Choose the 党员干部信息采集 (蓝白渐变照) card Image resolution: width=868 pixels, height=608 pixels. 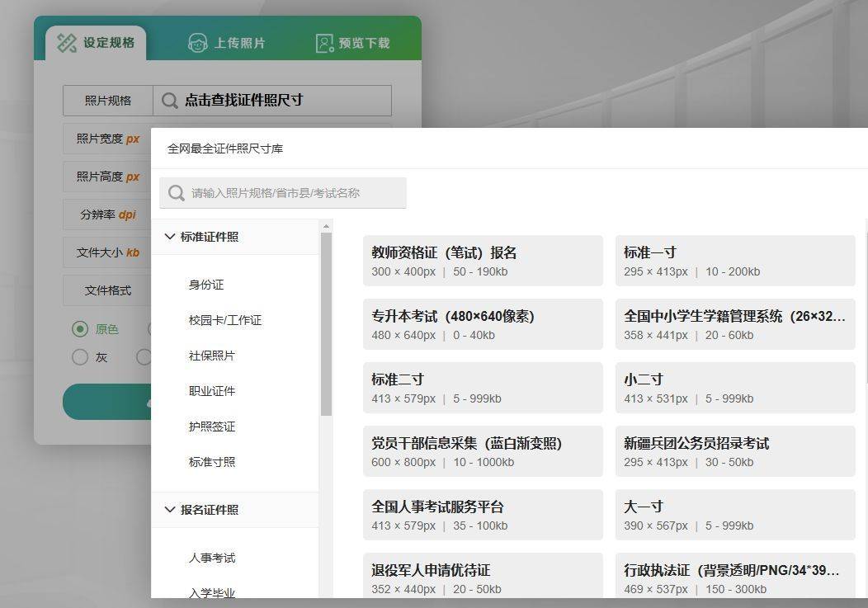click(x=483, y=451)
